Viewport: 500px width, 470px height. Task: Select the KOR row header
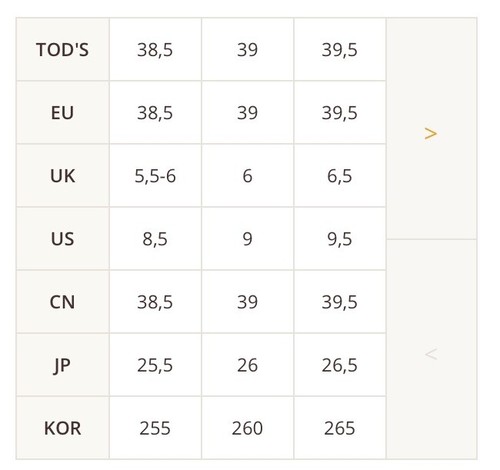(x=63, y=428)
